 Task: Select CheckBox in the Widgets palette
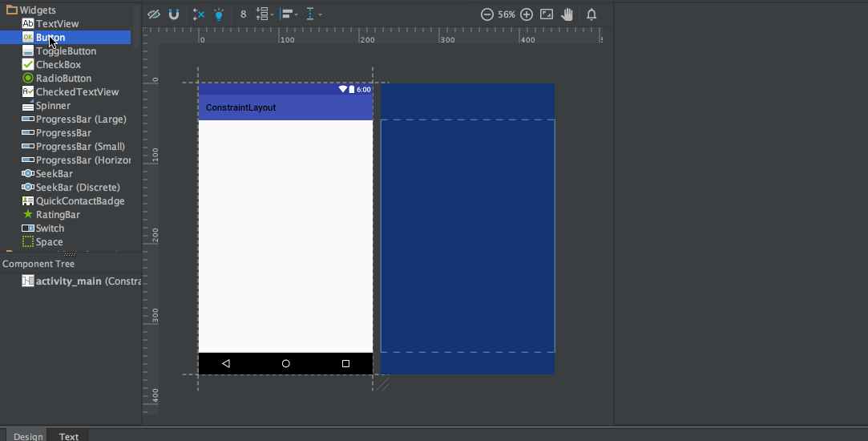[58, 65]
